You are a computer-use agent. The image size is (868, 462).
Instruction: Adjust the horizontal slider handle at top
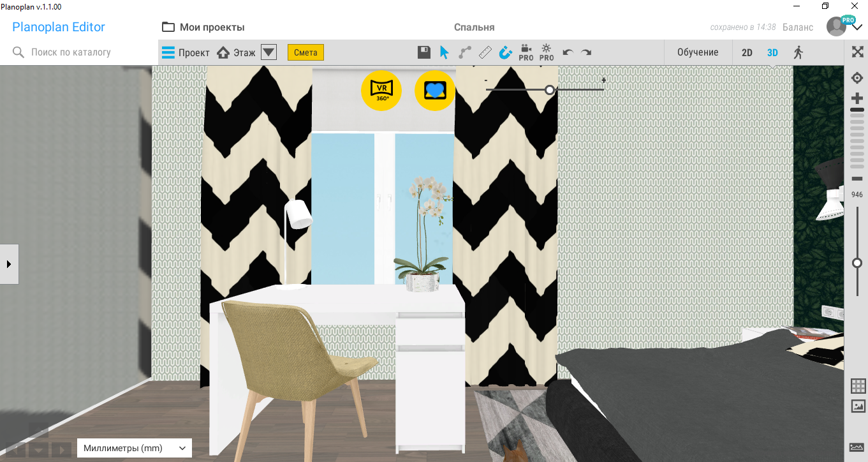click(550, 90)
